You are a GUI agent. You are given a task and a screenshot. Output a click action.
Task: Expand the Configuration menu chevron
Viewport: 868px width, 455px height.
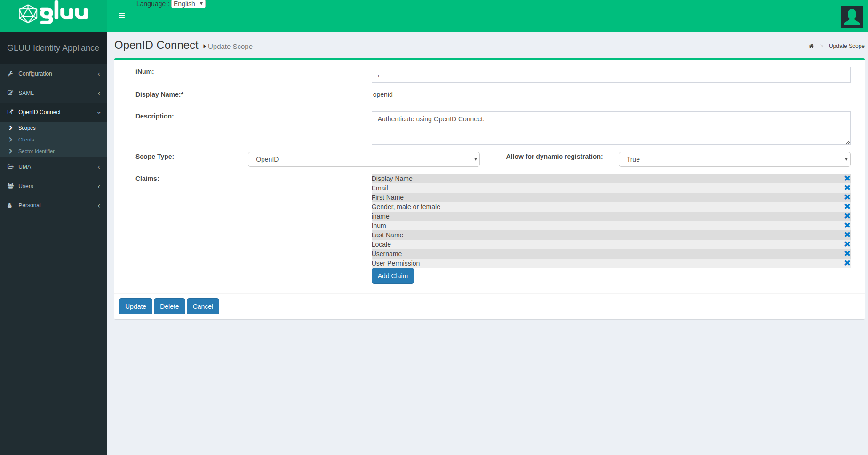pyautogui.click(x=99, y=74)
